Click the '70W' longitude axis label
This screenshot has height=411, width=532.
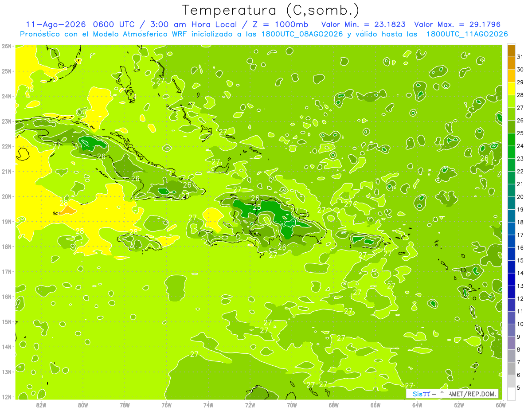[x=292, y=405]
